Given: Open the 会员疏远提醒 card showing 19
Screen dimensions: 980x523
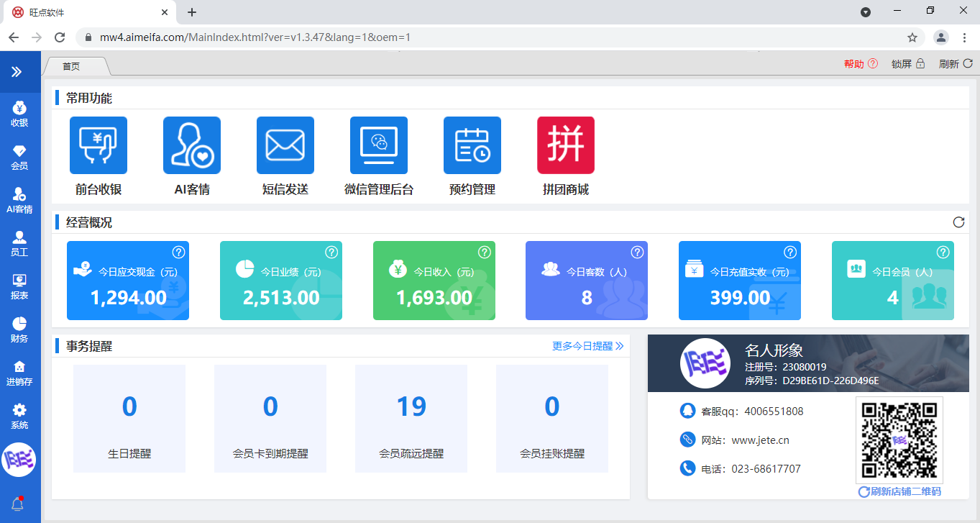Looking at the screenshot, I should pos(411,419).
